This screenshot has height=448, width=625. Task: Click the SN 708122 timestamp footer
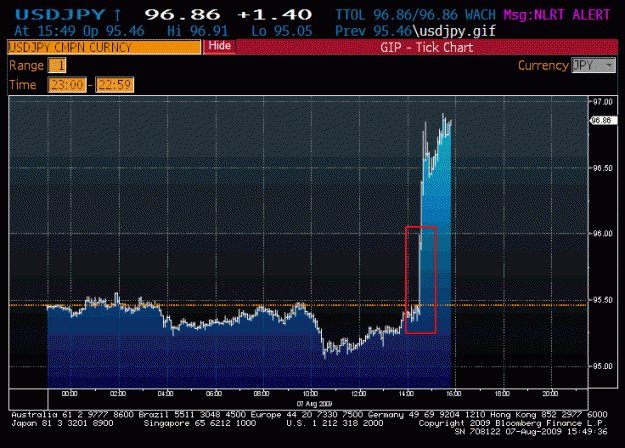tap(531, 432)
